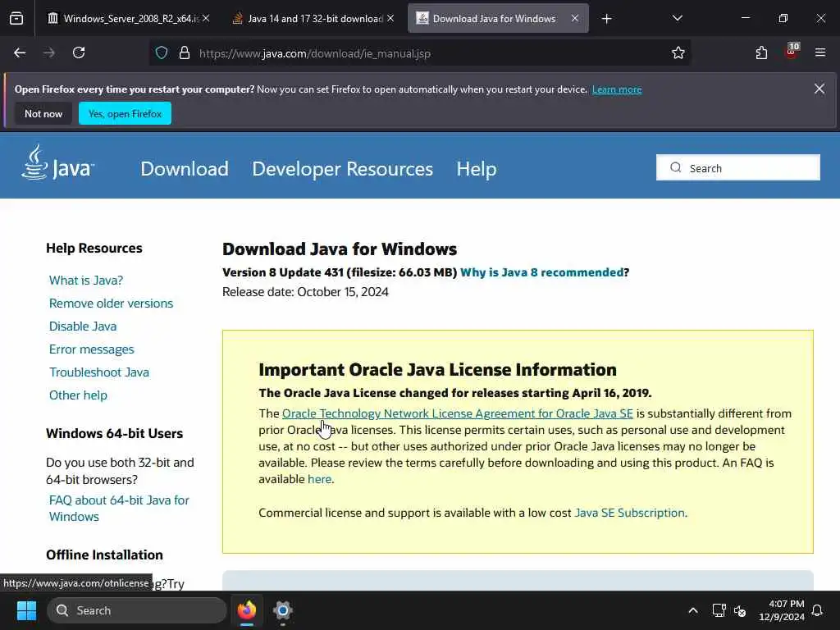
Task: Open notifications bell icon
Action: 817,610
